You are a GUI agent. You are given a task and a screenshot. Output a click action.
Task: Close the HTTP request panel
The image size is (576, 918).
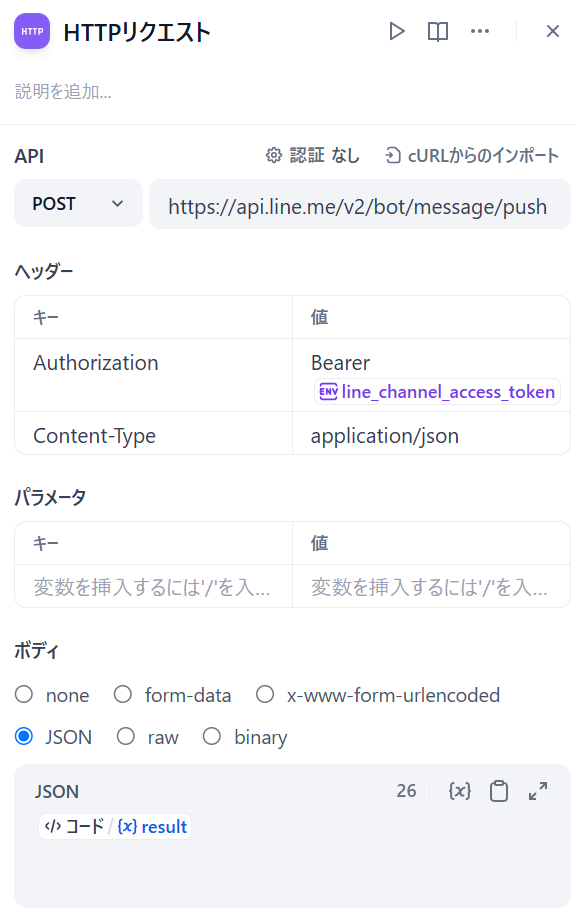click(553, 31)
